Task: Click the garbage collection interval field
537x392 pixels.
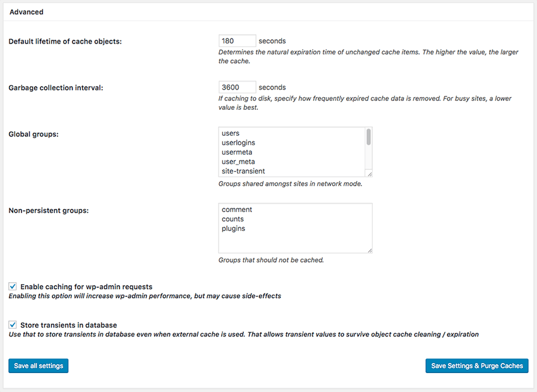Action: 237,87
